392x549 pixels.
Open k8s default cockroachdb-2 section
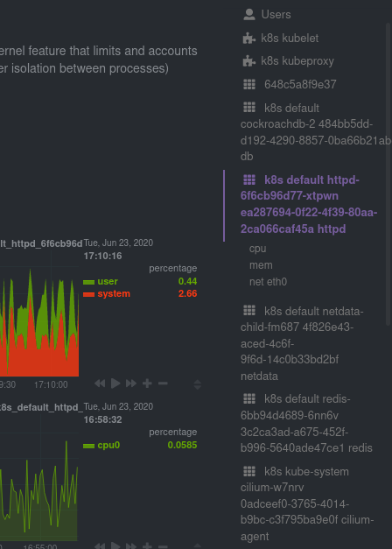click(x=315, y=132)
